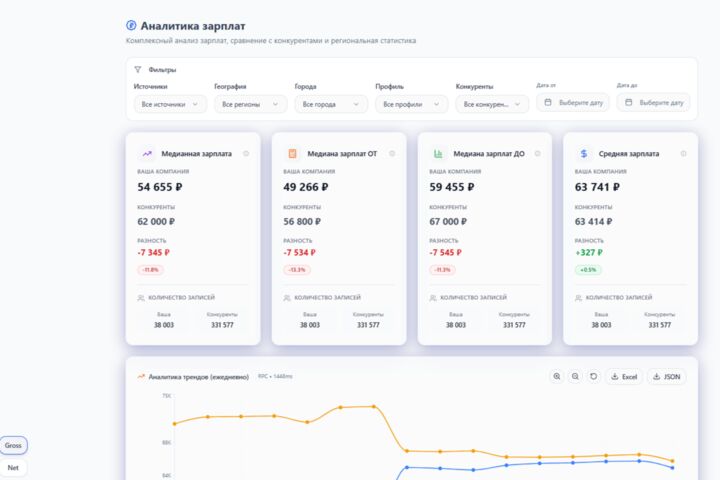The width and height of the screenshot is (720, 480).
Task: Click the Аналитика трендов (ежедневно) chart title
Action: click(198, 377)
